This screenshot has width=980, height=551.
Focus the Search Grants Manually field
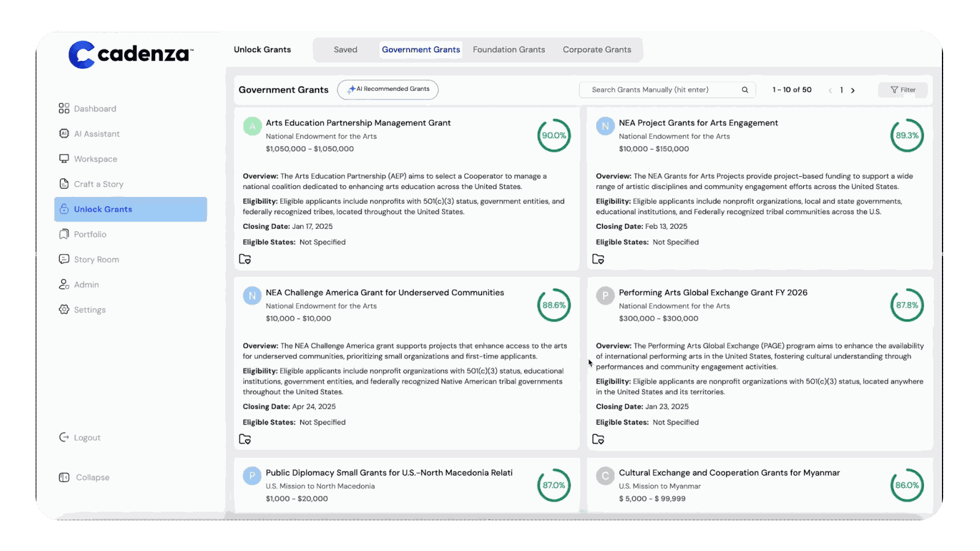[x=667, y=90]
